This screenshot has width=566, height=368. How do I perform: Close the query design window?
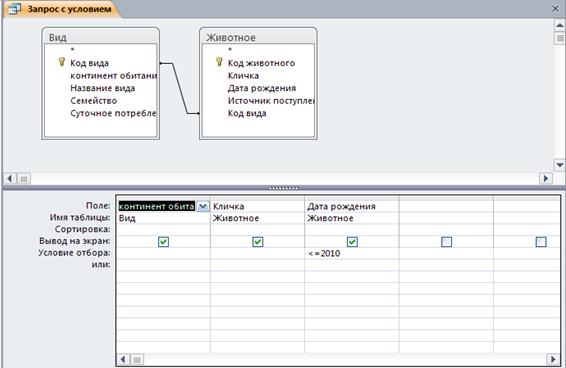click(555, 9)
